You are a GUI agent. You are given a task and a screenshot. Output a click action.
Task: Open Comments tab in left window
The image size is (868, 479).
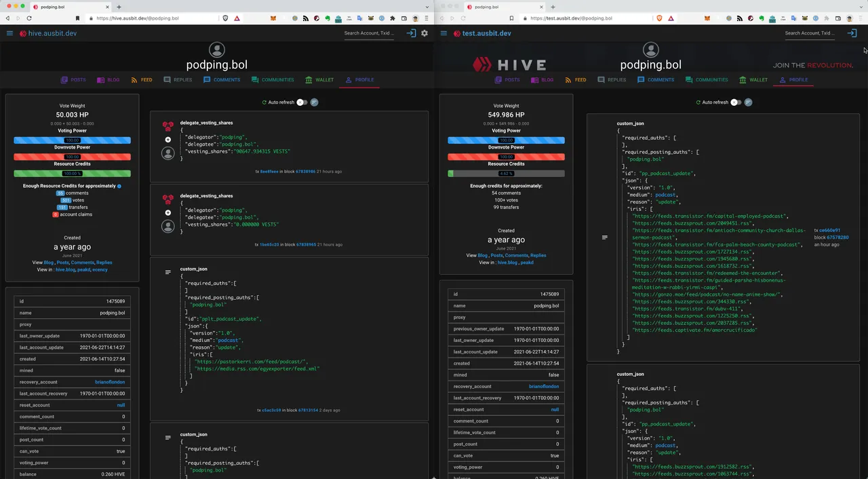click(222, 80)
